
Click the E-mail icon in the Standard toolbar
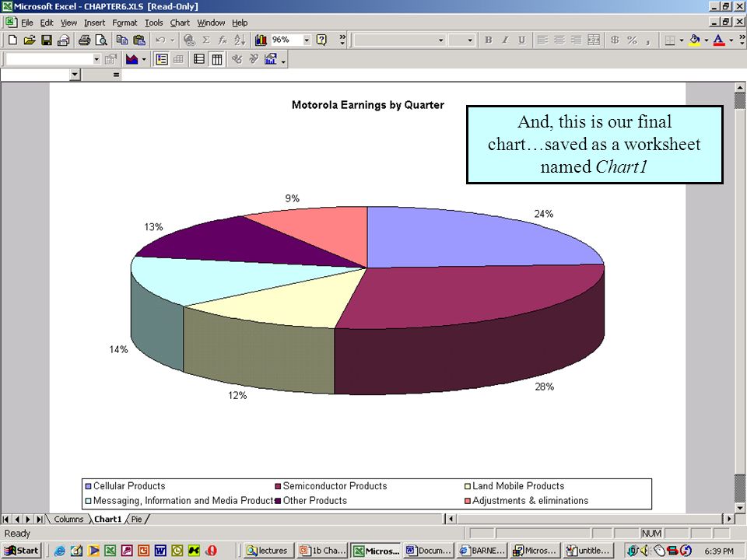(63, 40)
